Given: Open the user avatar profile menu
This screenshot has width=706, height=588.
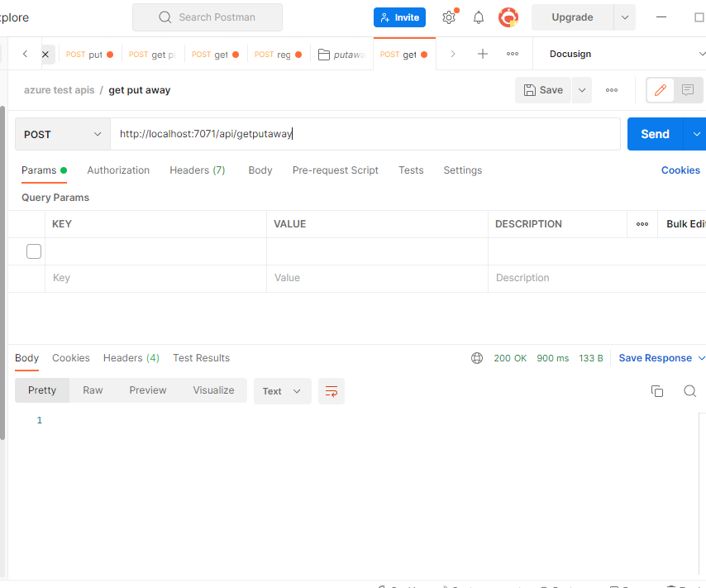Looking at the screenshot, I should point(508,17).
